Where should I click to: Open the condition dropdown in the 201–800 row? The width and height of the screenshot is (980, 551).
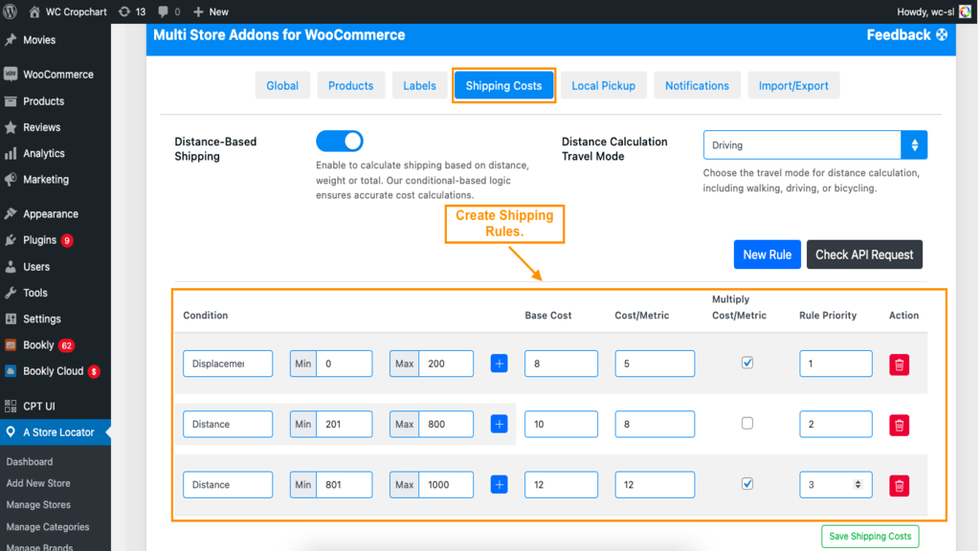(228, 424)
